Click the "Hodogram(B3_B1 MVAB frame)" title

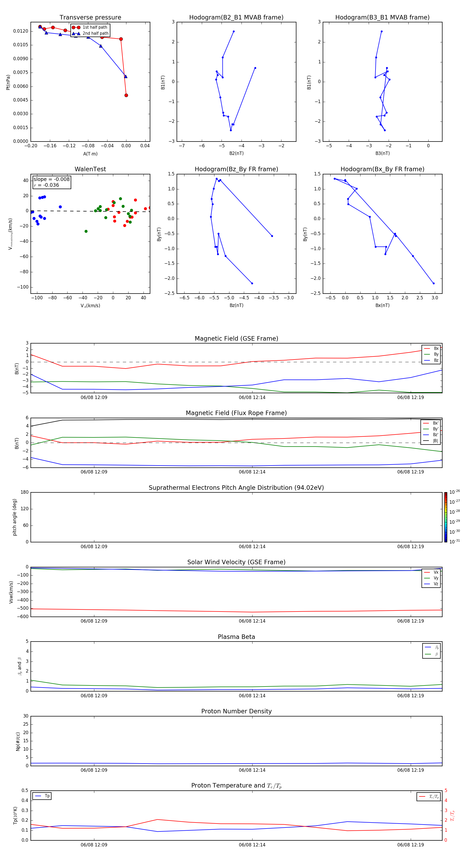(382, 18)
